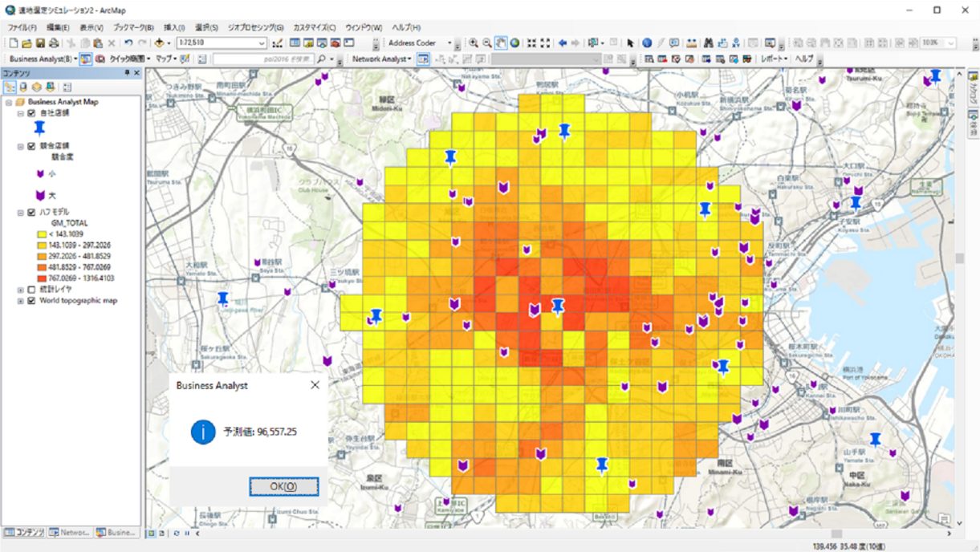Click the Add Data icon
980x552 pixels.
coord(160,43)
